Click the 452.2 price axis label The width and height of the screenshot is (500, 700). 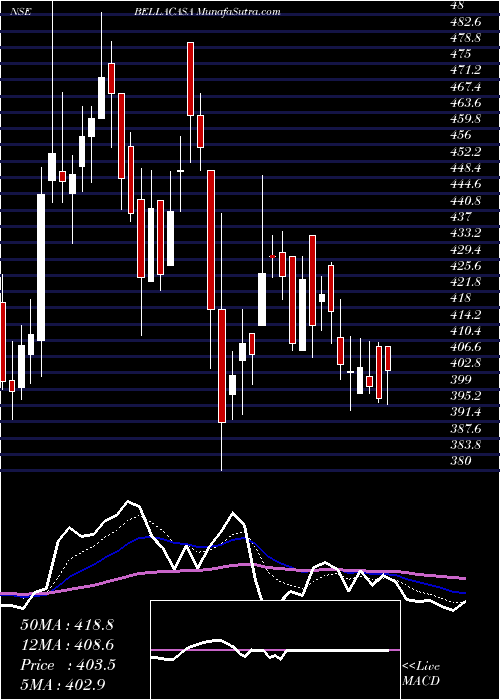[x=467, y=152]
